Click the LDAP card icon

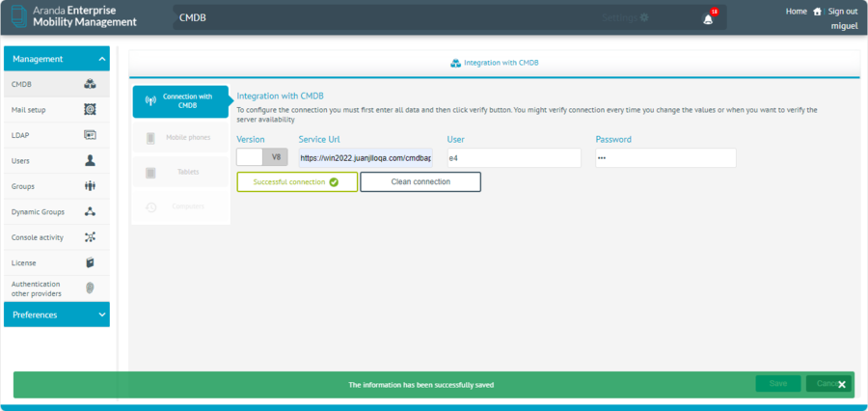click(91, 135)
